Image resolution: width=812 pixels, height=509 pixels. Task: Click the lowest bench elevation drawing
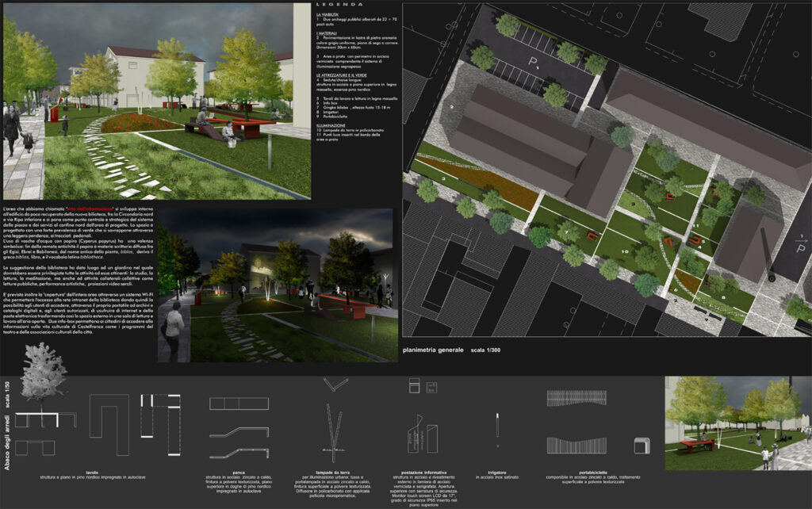[x=239, y=454]
